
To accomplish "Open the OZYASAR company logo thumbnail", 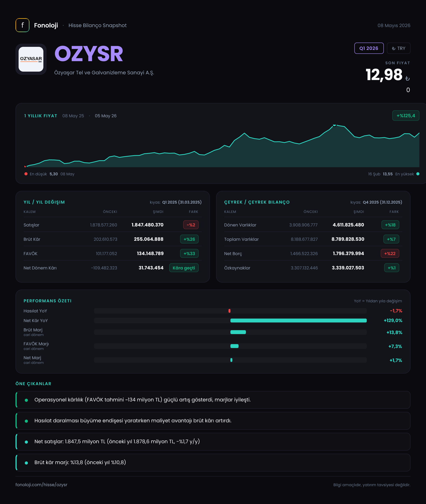I will click(x=31, y=59).
